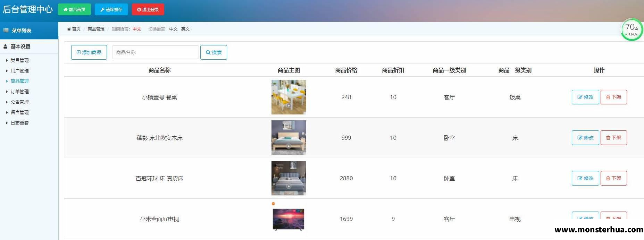
Task: Open the 小镇壹号 餐桌 product thumbnail
Action: (x=289, y=97)
